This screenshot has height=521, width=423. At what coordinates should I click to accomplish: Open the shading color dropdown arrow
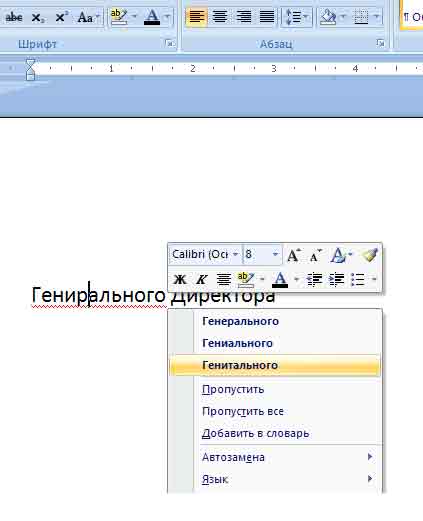click(343, 16)
